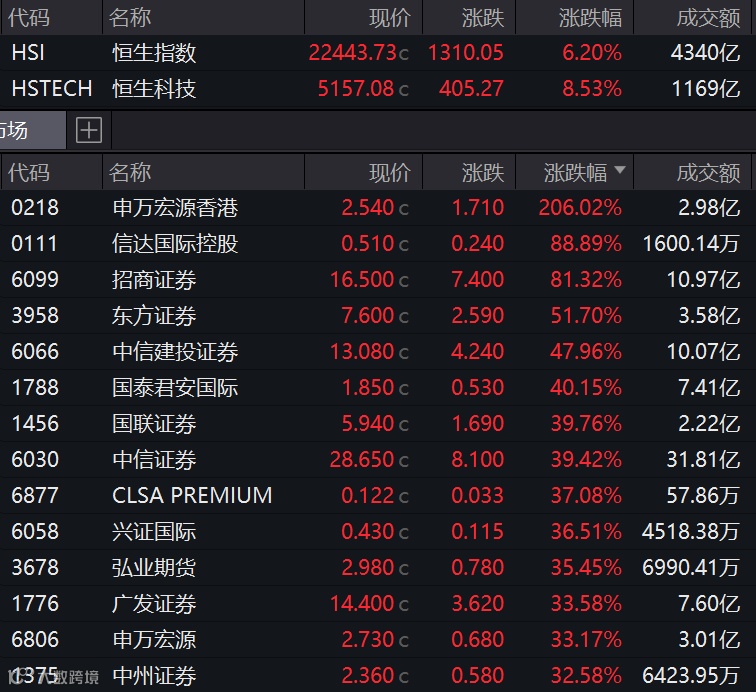Screen dimensions: 756x692
Task: Select stock 3958 东方证券
Action: point(378,316)
